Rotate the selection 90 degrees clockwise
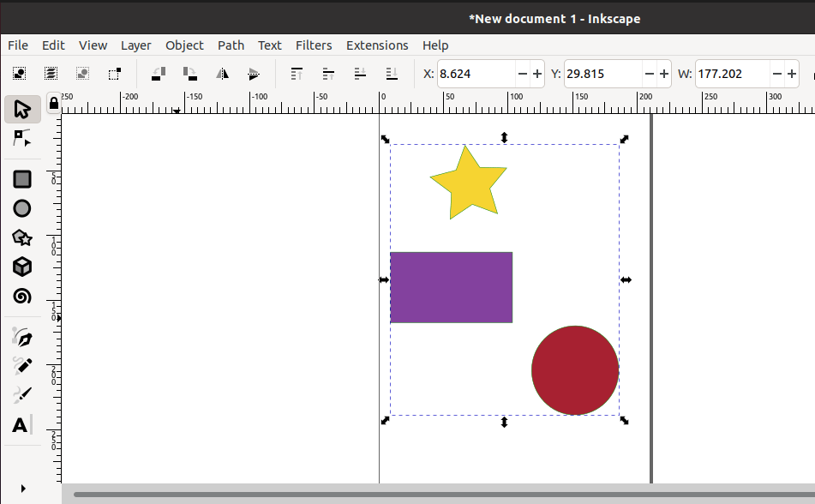Image resolution: width=815 pixels, height=504 pixels. click(x=189, y=74)
